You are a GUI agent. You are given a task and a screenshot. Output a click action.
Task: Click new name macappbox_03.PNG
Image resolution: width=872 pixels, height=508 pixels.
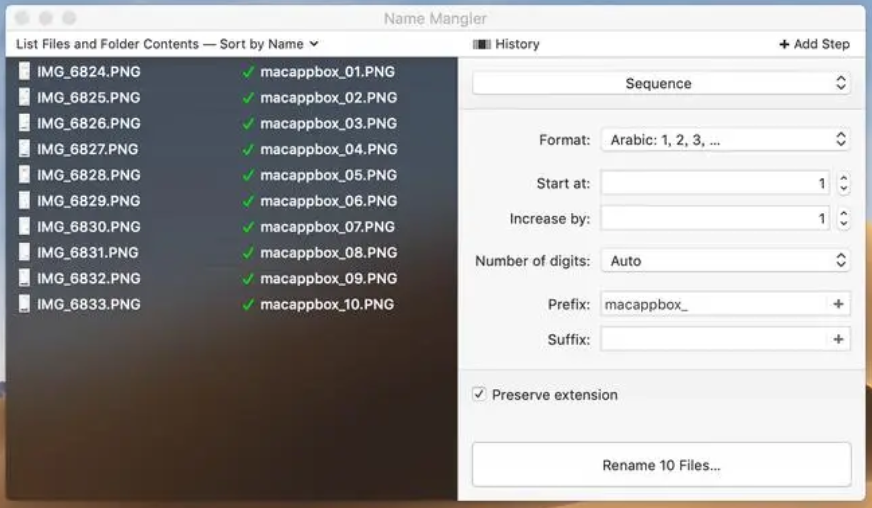[x=329, y=124]
